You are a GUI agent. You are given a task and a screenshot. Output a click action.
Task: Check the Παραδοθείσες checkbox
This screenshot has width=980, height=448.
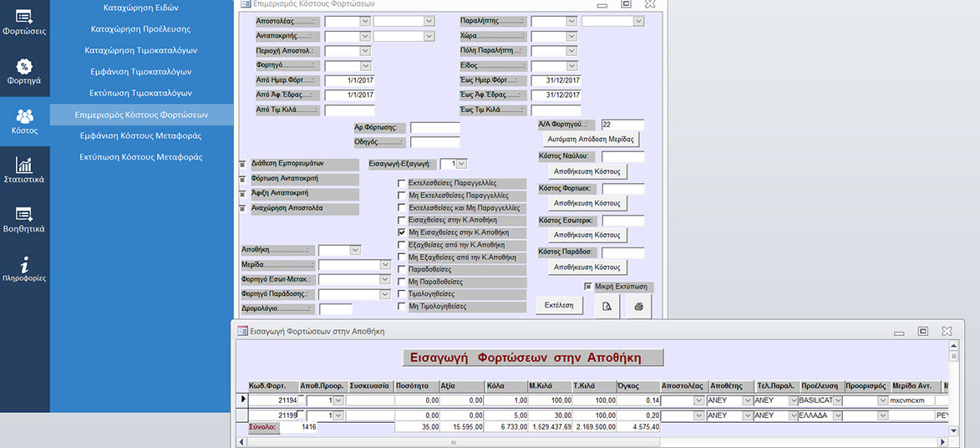pyautogui.click(x=402, y=270)
